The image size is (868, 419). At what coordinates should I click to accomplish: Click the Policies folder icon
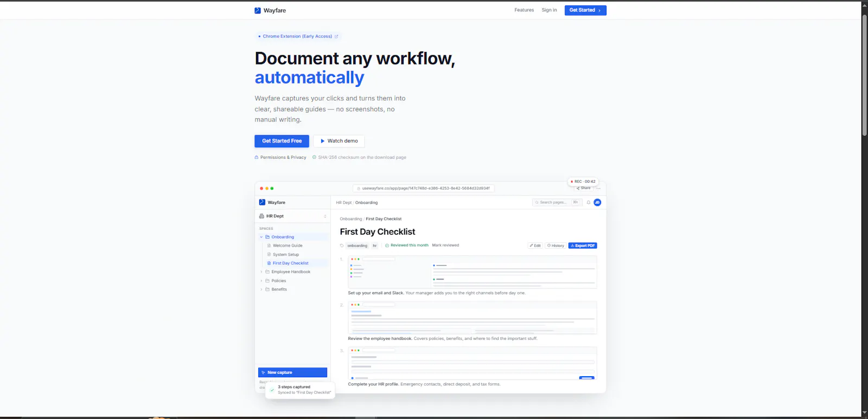267,281
